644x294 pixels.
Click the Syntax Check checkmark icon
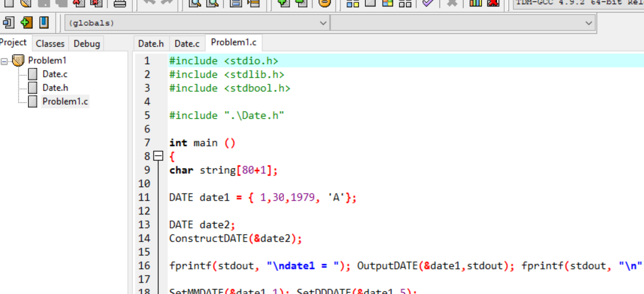428,3
